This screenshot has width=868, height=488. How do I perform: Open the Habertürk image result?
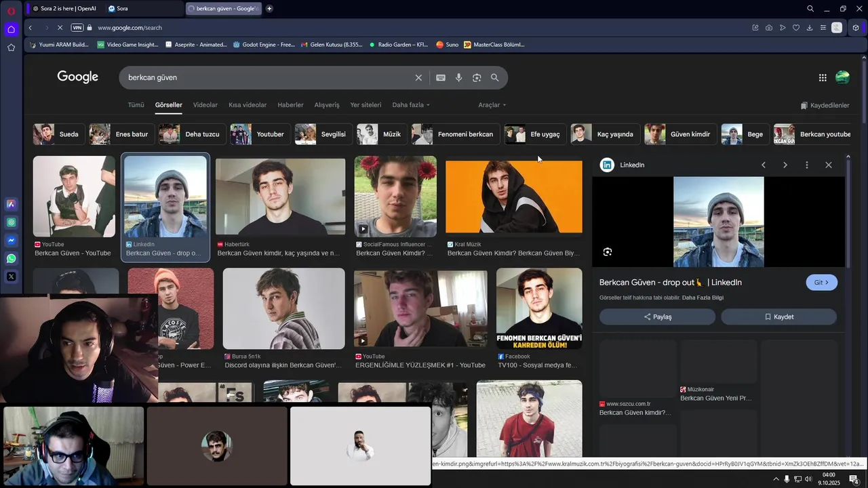[280, 197]
